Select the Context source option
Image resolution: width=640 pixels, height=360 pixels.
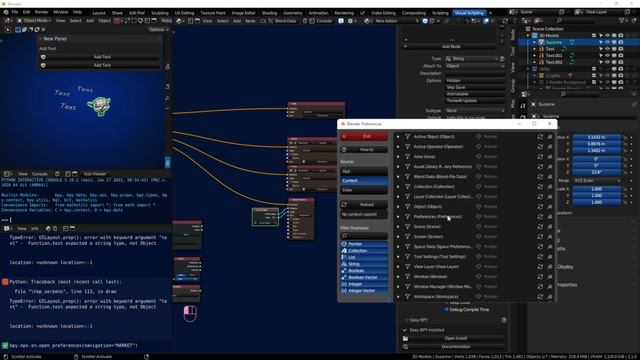[364, 180]
